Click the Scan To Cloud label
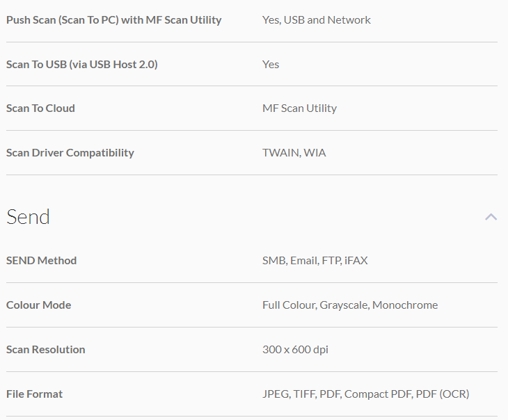This screenshot has height=420, width=508. (40, 108)
